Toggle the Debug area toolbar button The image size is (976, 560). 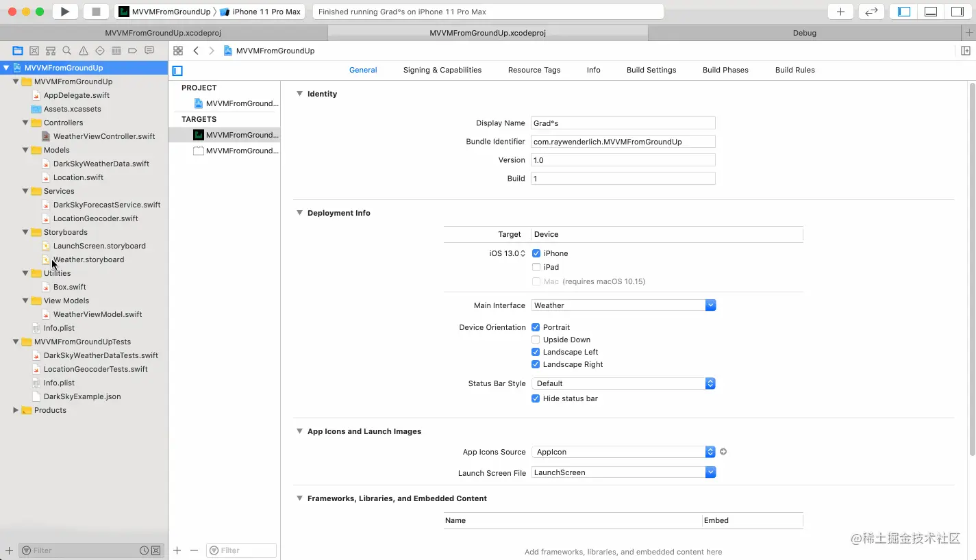click(930, 12)
